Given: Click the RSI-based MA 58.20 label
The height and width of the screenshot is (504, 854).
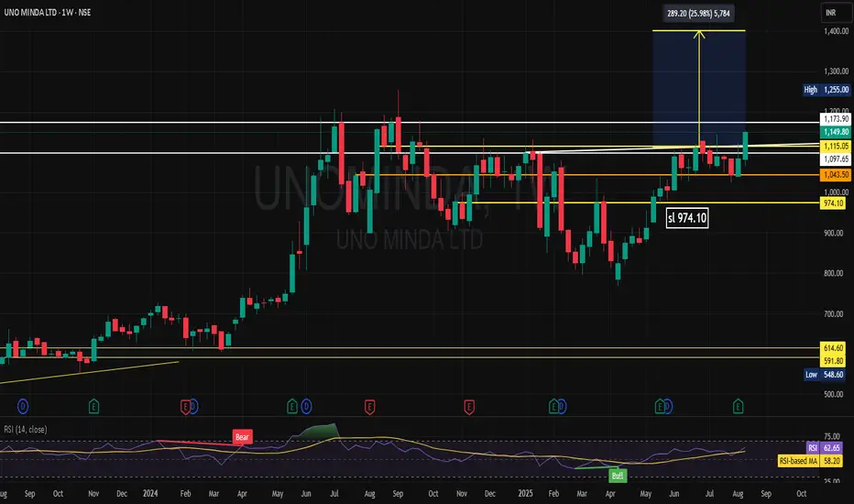Looking at the screenshot, I should [x=810, y=461].
